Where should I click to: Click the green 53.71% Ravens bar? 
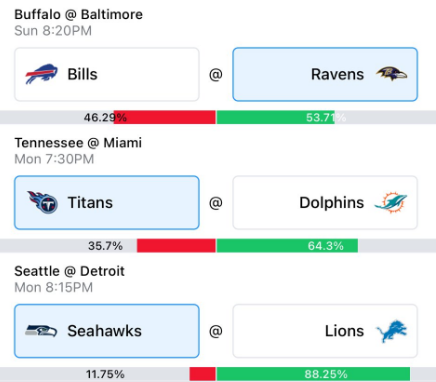pos(275,117)
